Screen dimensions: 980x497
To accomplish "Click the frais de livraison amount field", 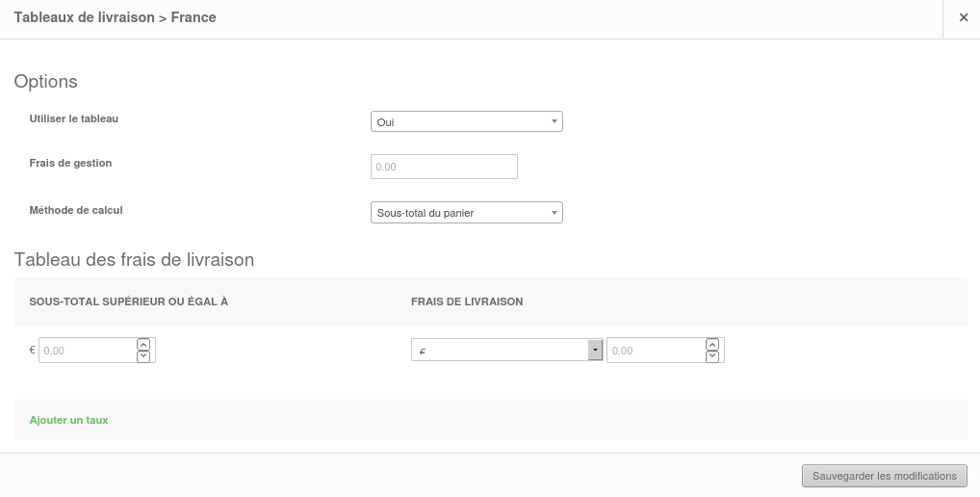I will point(657,350).
